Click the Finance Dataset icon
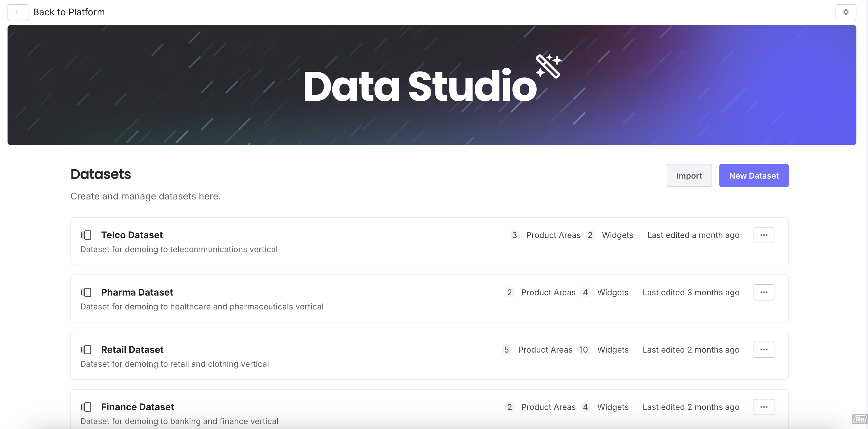 [x=86, y=407]
